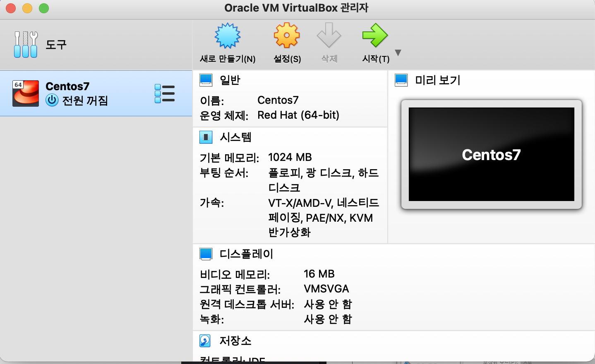Click the Centos7 preview thumbnail
This screenshot has height=364, width=595.
[x=492, y=154]
